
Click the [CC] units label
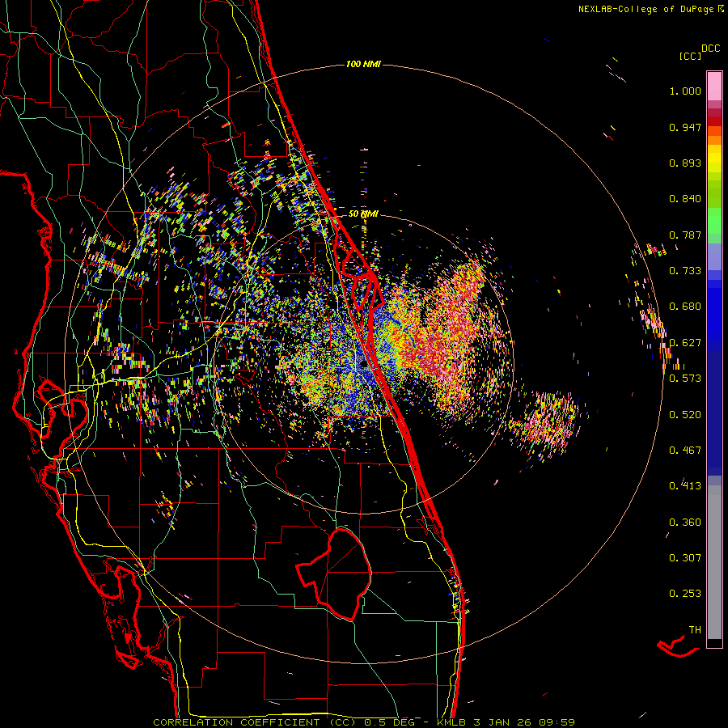[690, 56]
